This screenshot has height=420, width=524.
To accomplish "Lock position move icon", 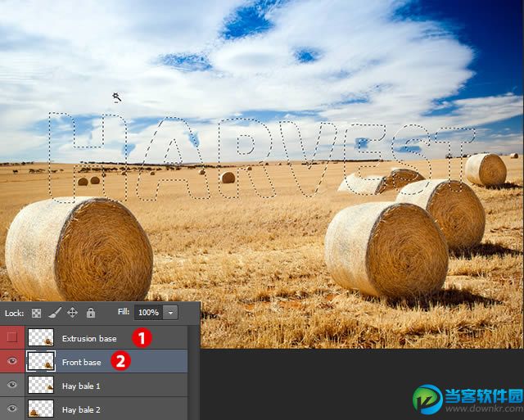I will (x=73, y=313).
